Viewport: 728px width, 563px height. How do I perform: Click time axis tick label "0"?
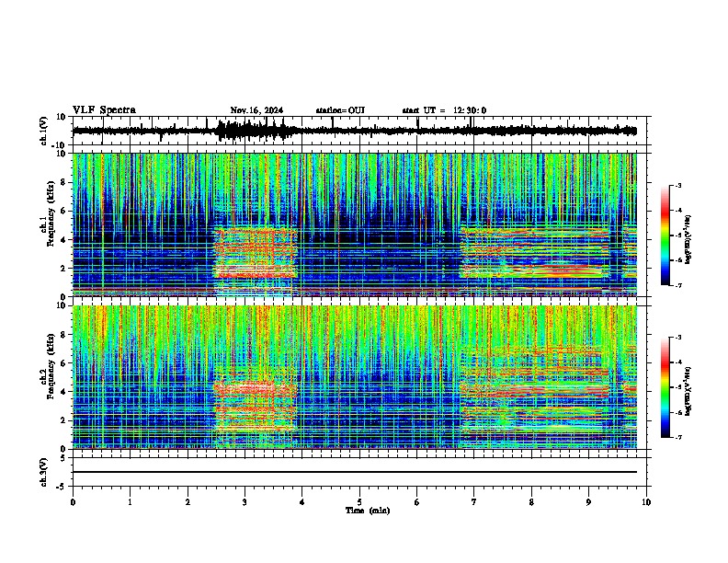tap(73, 502)
